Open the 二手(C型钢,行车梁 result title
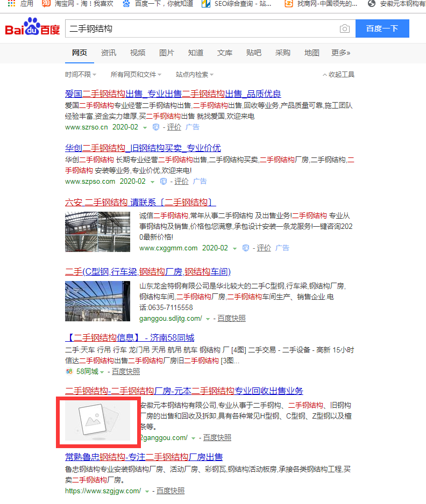426x504 pixels. point(148,271)
